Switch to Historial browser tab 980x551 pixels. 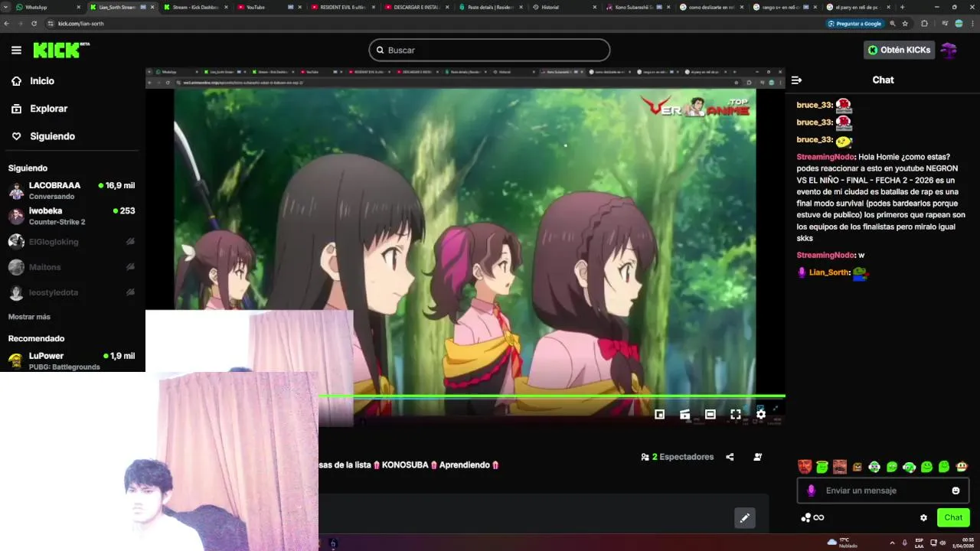tap(564, 7)
